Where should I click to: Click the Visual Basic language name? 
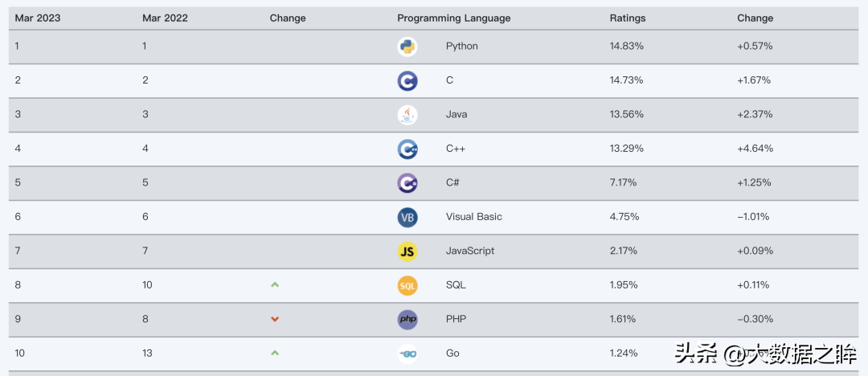pyautogui.click(x=474, y=216)
